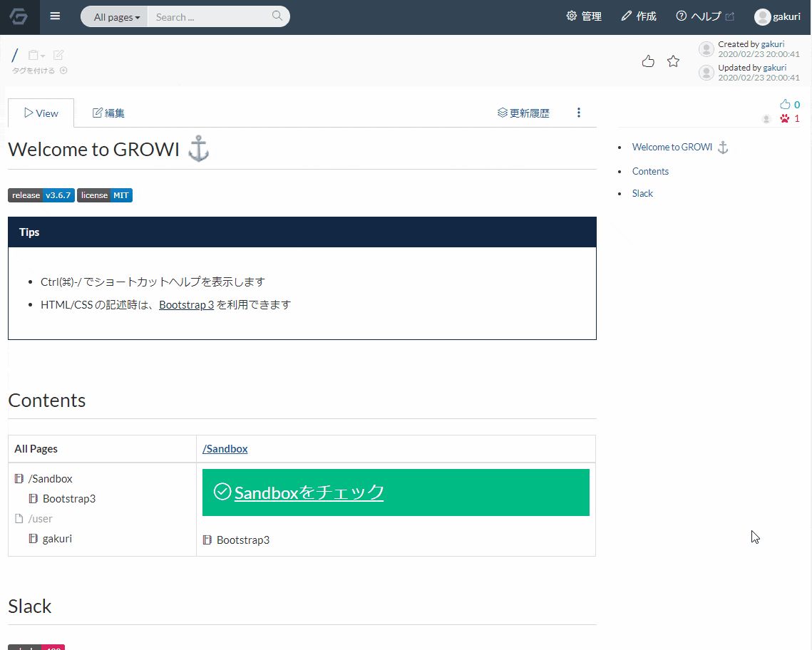This screenshot has width=812, height=650.
Task: Click the Contents section heading
Action: (46, 400)
